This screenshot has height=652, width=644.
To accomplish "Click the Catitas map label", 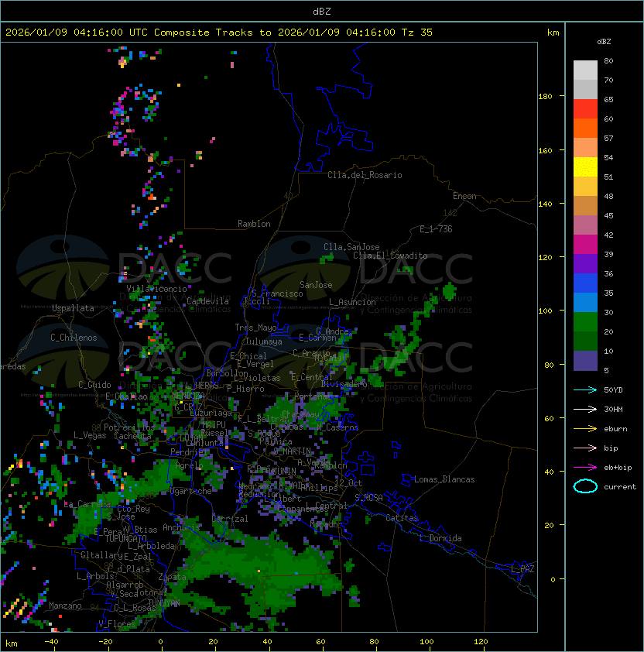I will point(402,518).
